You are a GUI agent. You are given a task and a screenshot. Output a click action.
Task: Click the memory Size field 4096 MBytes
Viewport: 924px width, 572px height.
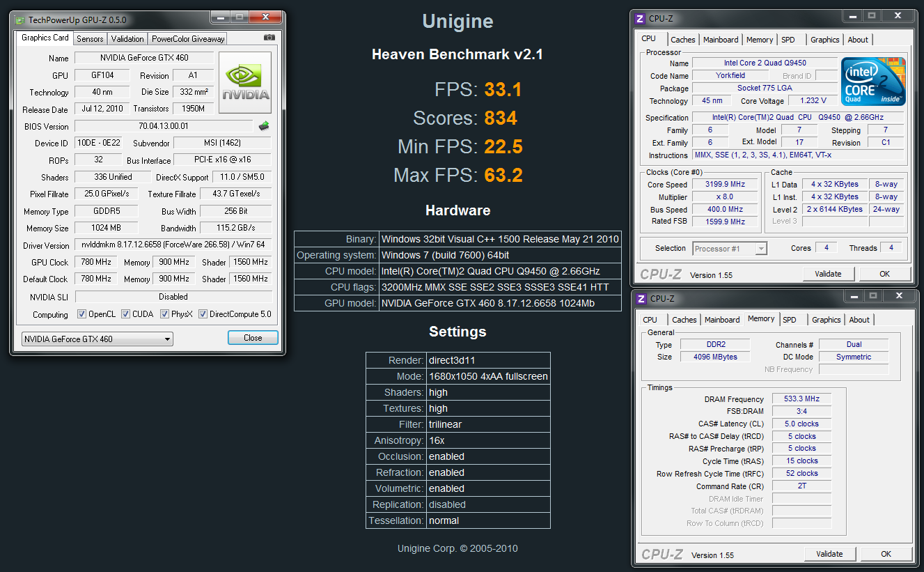click(x=714, y=357)
